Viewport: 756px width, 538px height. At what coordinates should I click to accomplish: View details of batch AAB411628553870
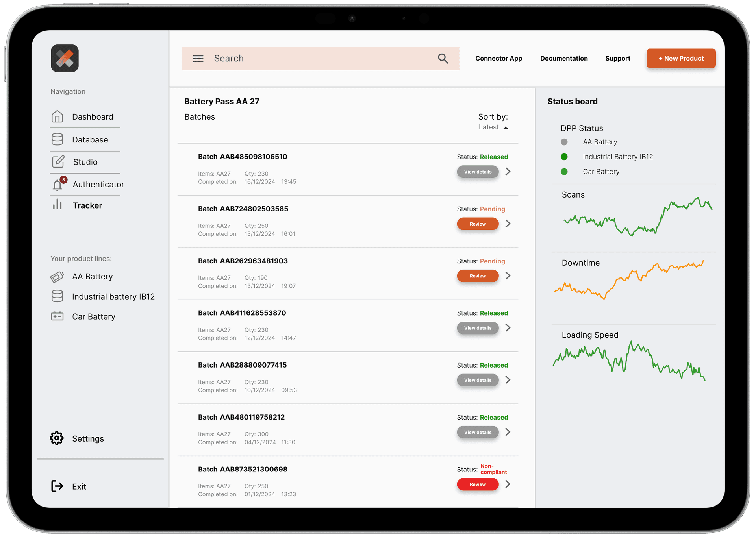pyautogui.click(x=478, y=328)
